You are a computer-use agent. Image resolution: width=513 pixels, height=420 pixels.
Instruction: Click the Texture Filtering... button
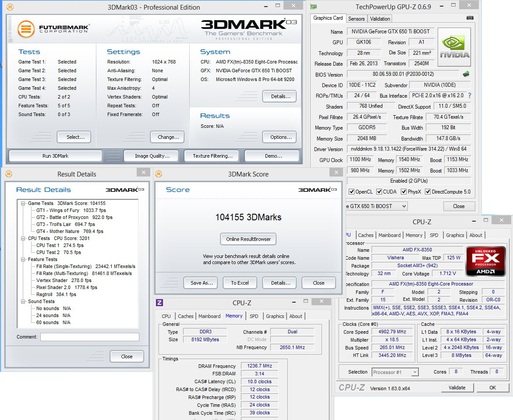click(212, 156)
